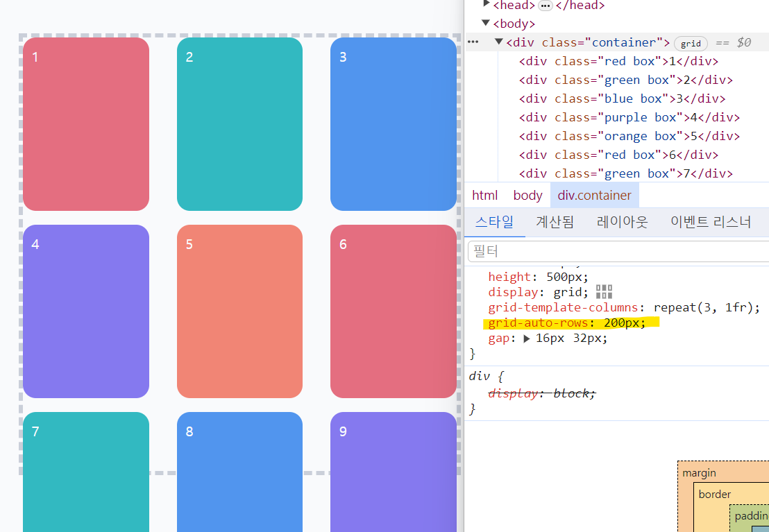
Task: Click teal grid box 7 in the page
Action: coord(86,472)
